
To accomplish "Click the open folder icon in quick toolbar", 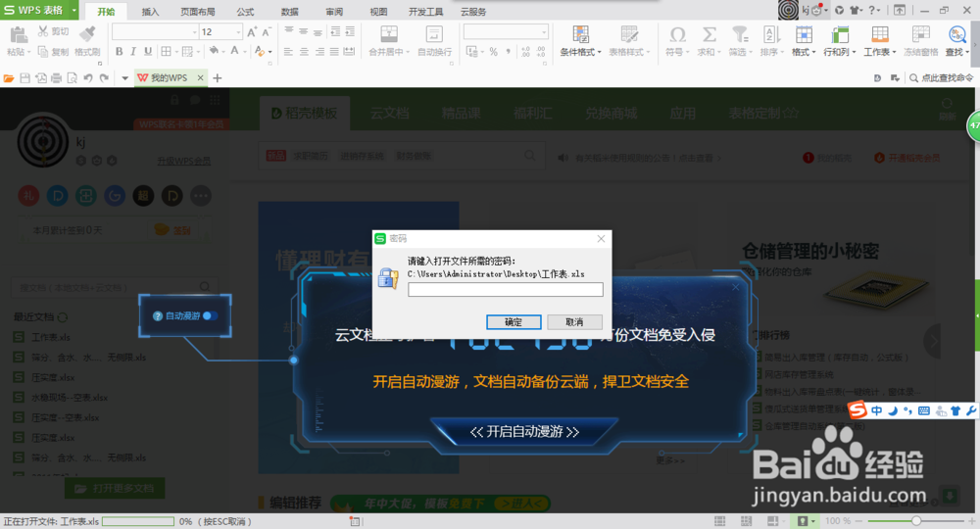I will point(9,78).
